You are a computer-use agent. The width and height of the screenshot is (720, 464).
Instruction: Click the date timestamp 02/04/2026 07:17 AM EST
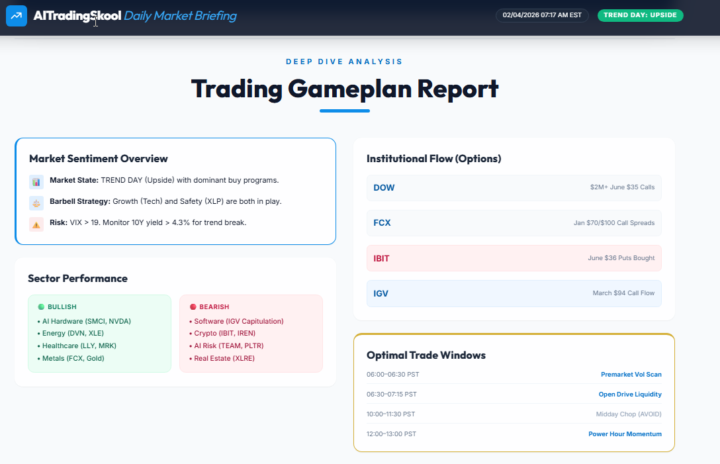[x=542, y=15]
